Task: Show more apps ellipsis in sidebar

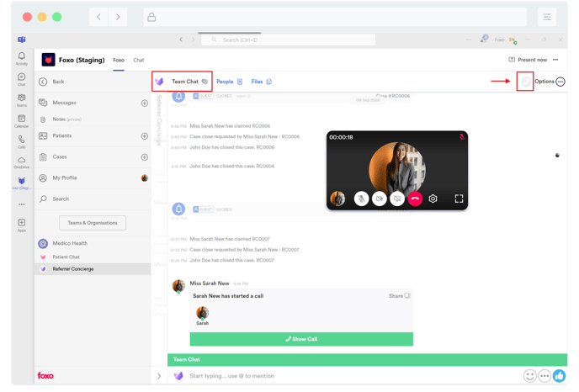Action: (x=21, y=204)
